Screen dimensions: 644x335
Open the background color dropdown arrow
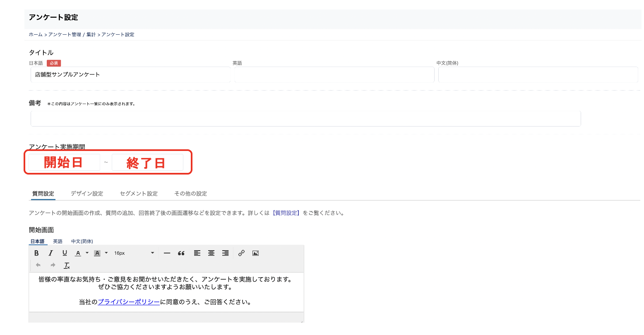click(106, 253)
